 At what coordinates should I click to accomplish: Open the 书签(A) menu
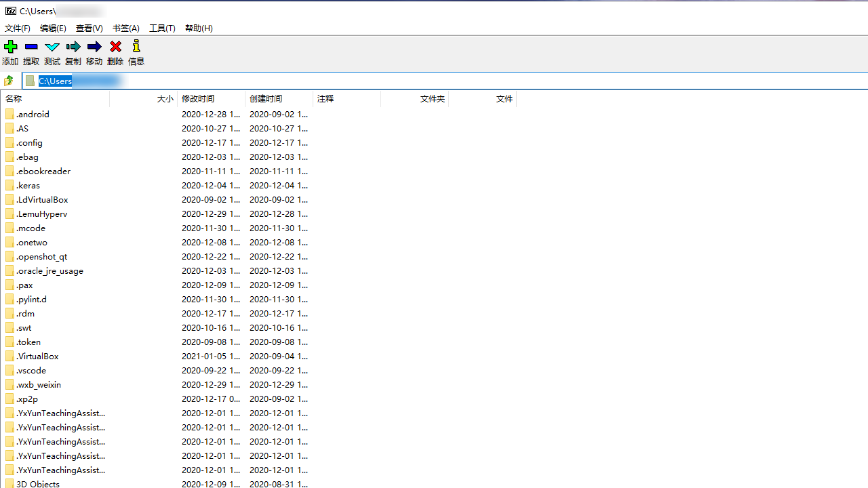coord(125,28)
